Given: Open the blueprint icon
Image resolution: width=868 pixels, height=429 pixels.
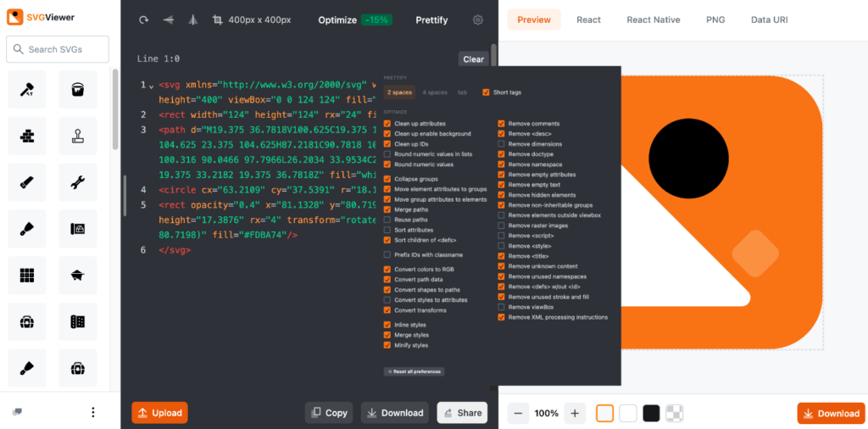Looking at the screenshot, I should pos(77,229).
